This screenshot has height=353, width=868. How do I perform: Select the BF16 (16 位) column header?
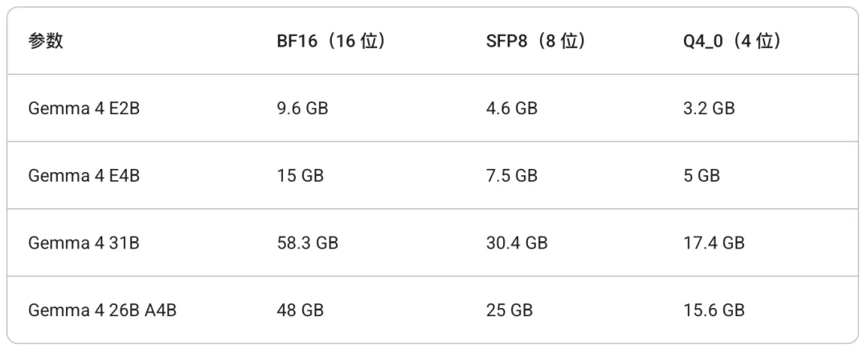[330, 42]
